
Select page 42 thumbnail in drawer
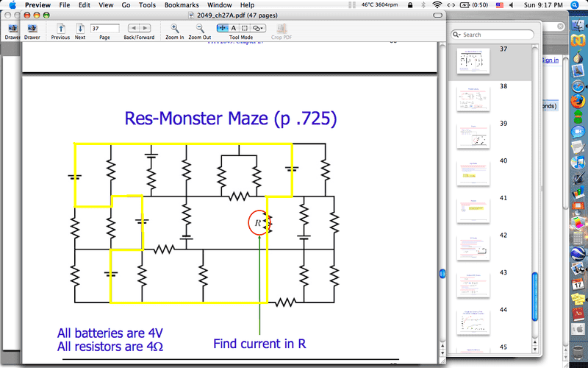[x=473, y=247]
